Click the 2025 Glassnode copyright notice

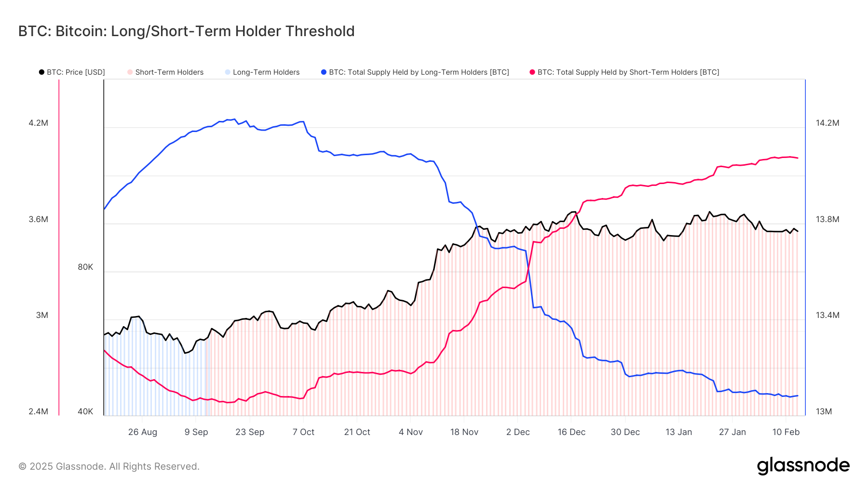(x=109, y=466)
